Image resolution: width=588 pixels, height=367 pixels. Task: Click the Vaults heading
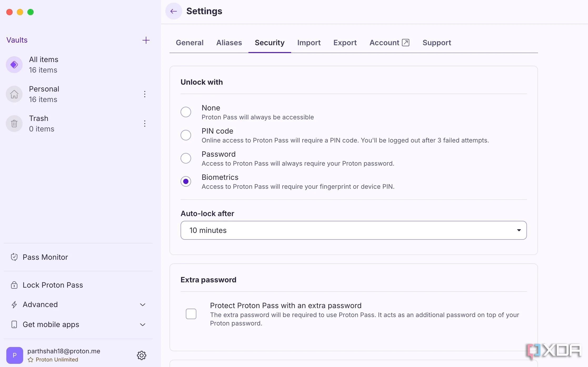click(17, 40)
